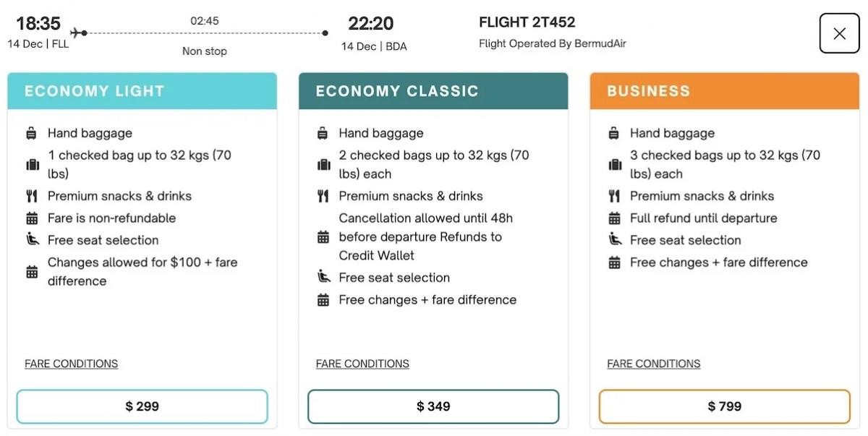Viewport: 868px width, 436px height.
Task: Open Economy Light fare conditions link
Action: click(71, 364)
